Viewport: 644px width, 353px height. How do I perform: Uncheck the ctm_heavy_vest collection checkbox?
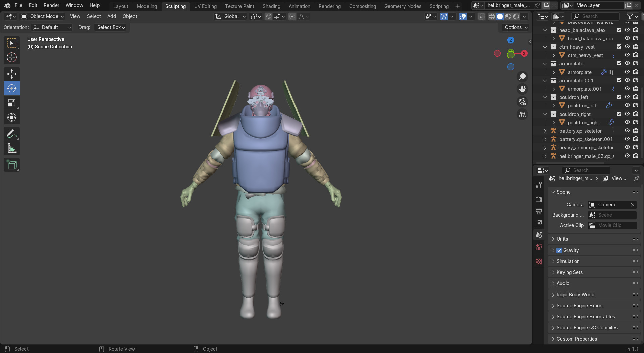point(619,47)
